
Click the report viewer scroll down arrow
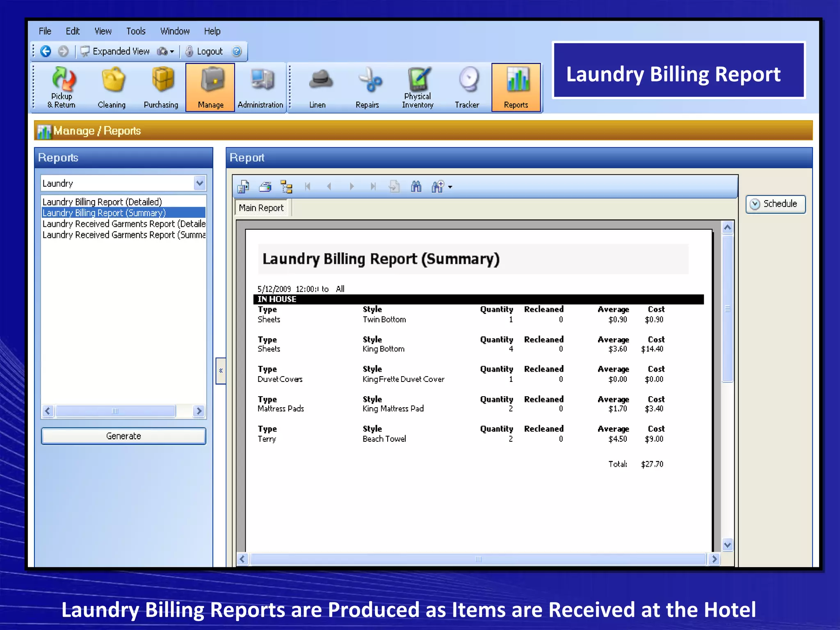[x=727, y=545]
